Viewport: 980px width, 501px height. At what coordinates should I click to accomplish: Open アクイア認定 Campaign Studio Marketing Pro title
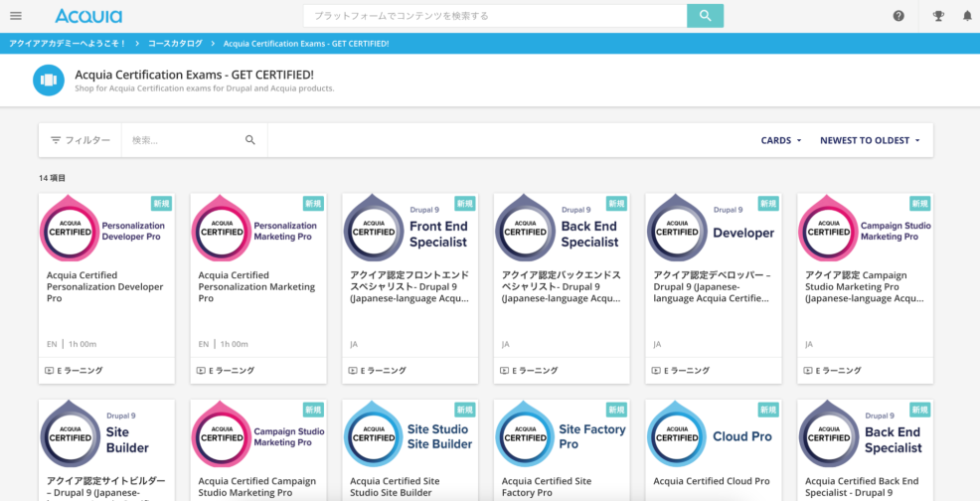point(865,286)
